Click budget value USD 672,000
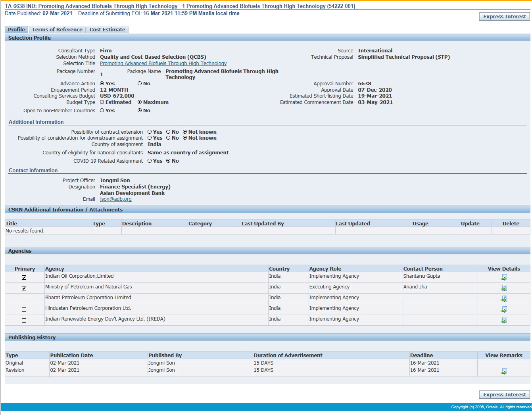 pyautogui.click(x=117, y=96)
